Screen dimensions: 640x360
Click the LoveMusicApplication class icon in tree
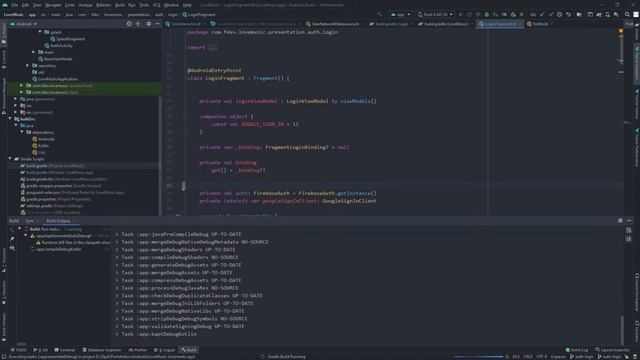point(35,79)
